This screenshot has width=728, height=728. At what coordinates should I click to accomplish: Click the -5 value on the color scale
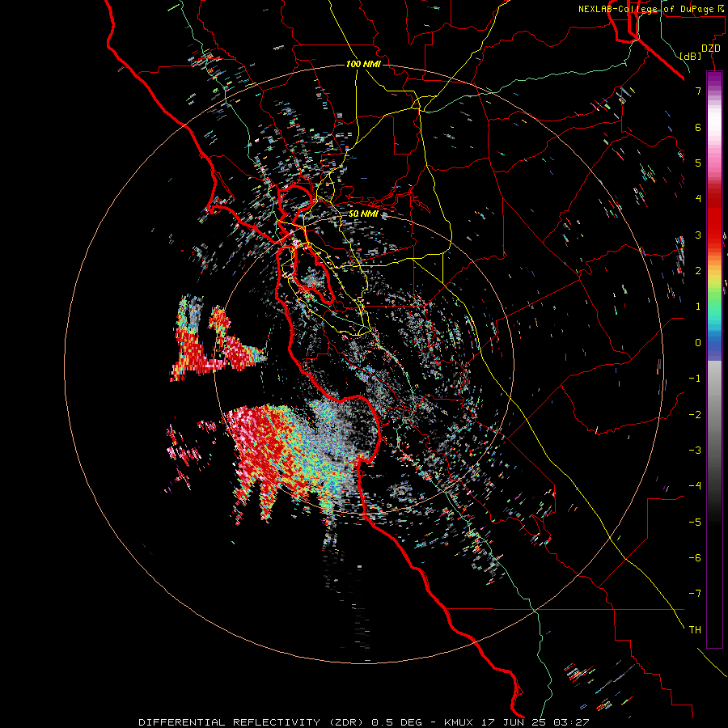pyautogui.click(x=695, y=523)
